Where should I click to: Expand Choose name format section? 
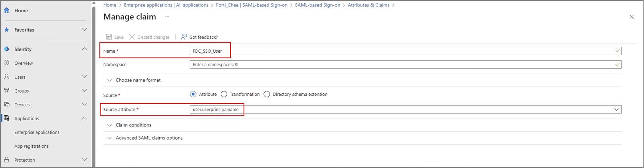pyautogui.click(x=138, y=80)
